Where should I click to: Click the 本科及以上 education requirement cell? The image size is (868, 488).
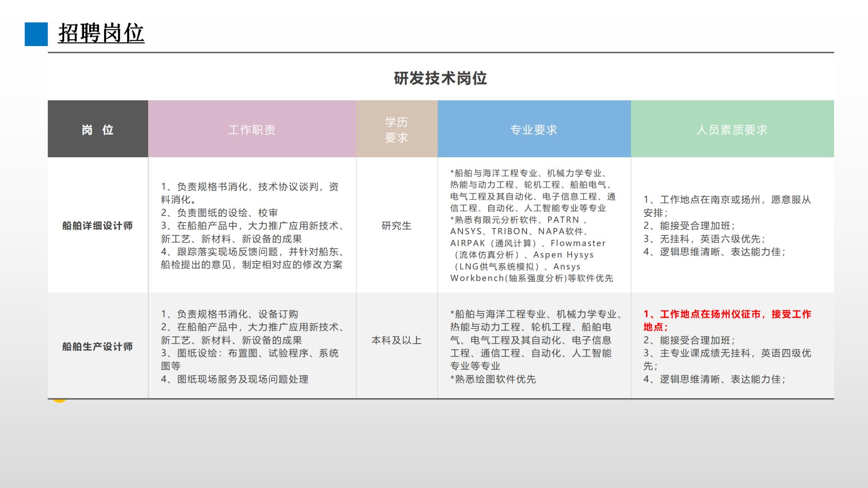(396, 340)
